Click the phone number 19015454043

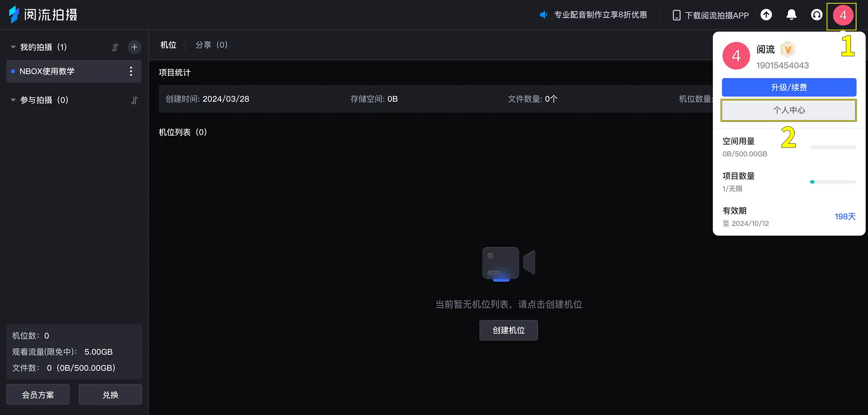[782, 65]
